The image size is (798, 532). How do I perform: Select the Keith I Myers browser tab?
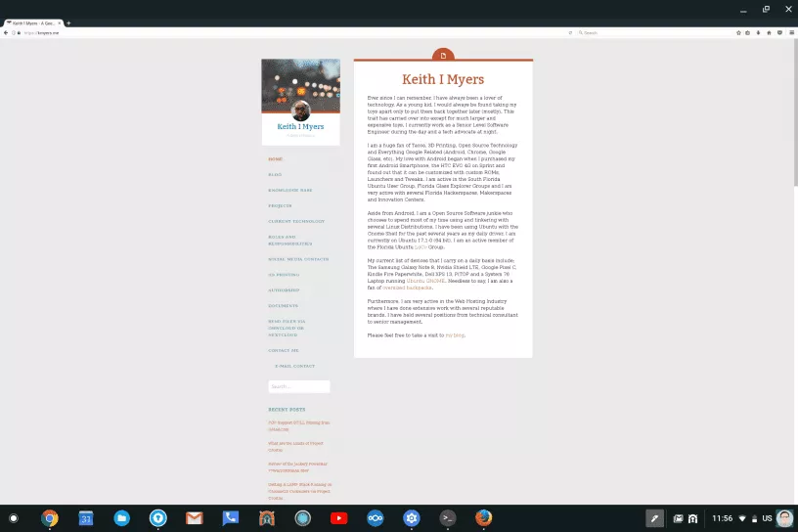[32, 22]
